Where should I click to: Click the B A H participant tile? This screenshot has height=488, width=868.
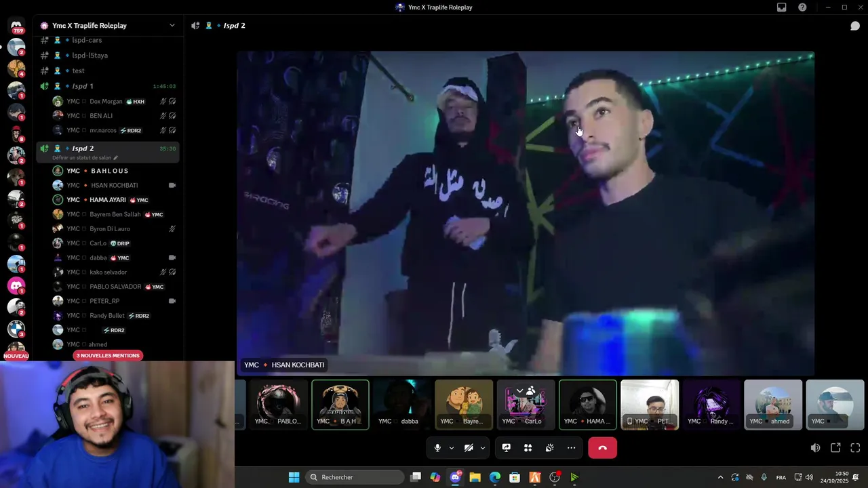(340, 405)
